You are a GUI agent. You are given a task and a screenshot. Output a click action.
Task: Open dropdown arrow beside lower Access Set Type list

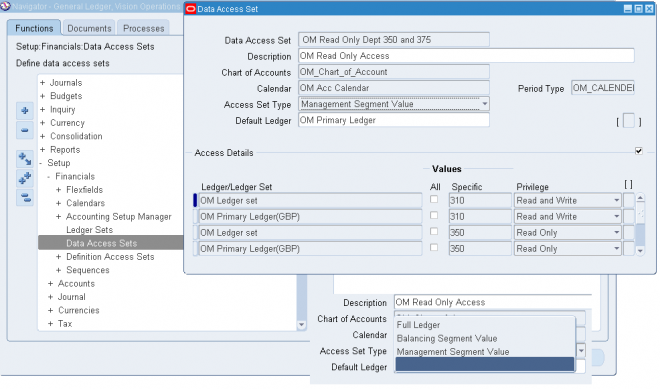click(x=581, y=351)
